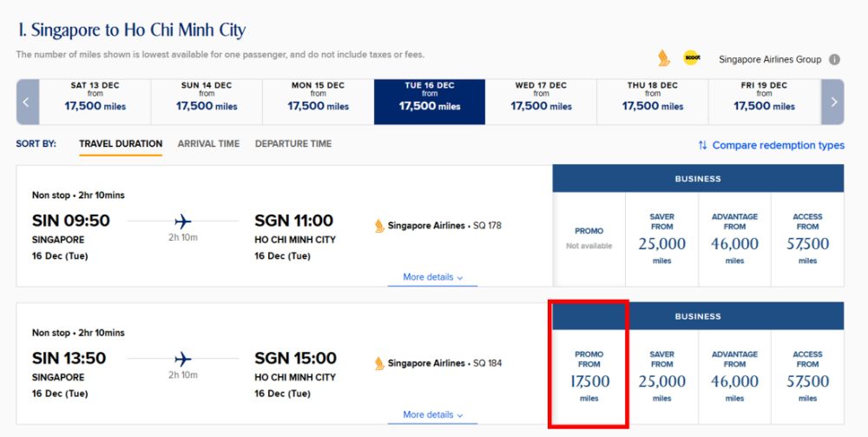This screenshot has width=868, height=437.
Task: Expand More details for the 09:50 flight
Action: click(x=432, y=277)
